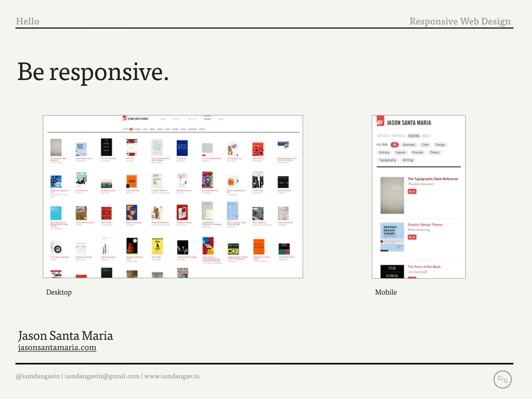
Task: Click the gray TDR book cover thumbnail
Action: (392, 195)
